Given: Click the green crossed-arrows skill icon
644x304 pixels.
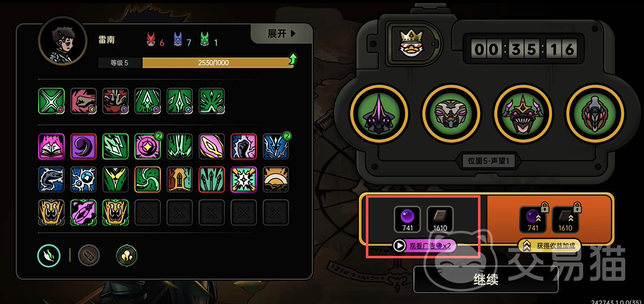Looking at the screenshot, I should click(x=51, y=101).
